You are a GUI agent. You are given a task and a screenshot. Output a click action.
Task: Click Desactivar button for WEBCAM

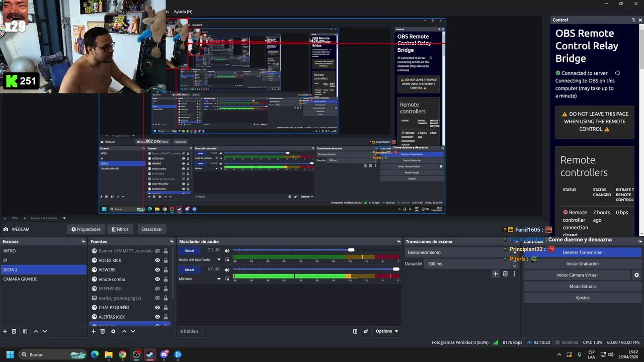152,229
